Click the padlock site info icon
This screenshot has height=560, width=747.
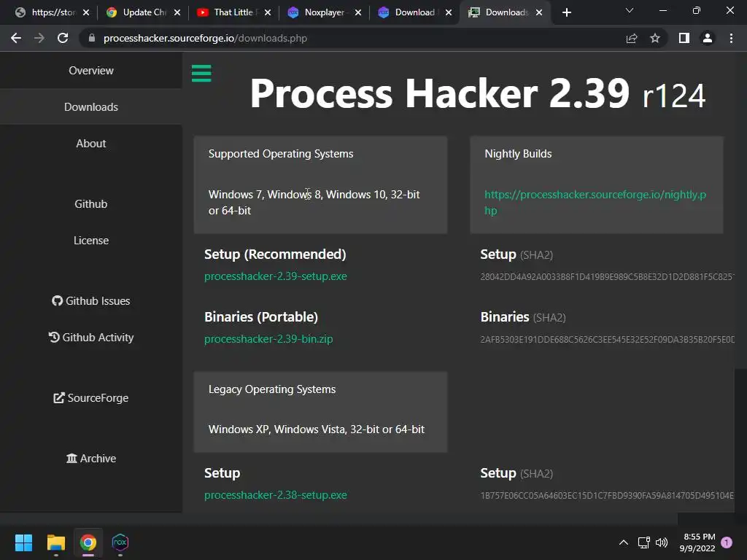[x=92, y=38]
